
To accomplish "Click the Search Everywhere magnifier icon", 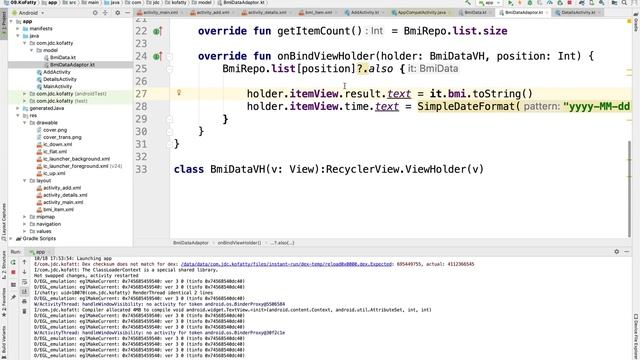I will [x=624, y=3].
